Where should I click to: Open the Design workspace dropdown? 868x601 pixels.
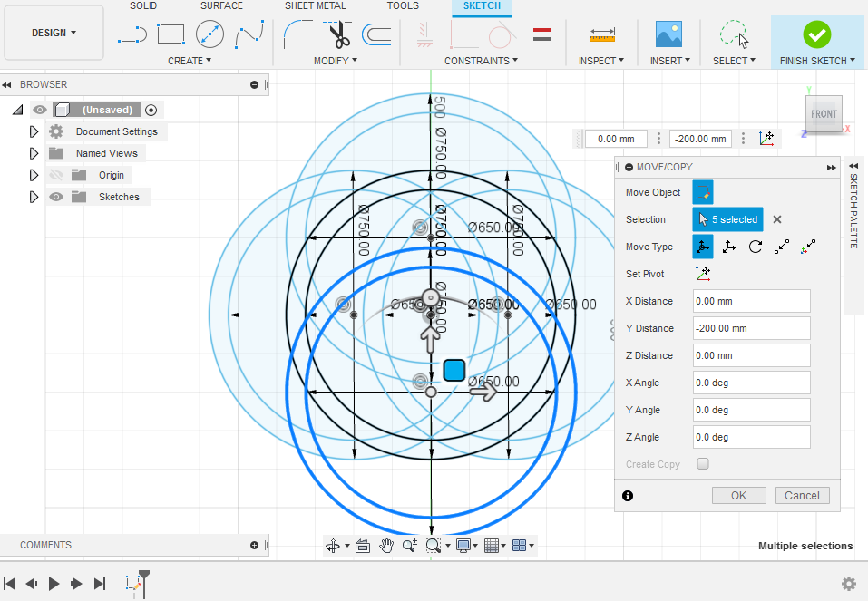tap(54, 33)
